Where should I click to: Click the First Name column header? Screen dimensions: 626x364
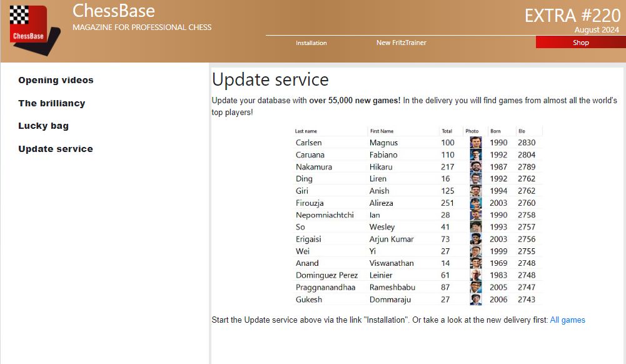(x=381, y=131)
